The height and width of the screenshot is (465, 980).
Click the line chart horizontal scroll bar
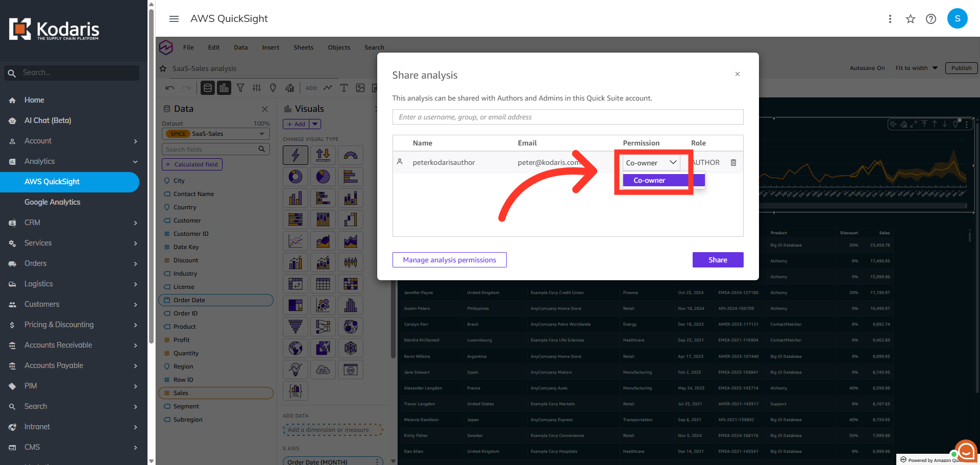tap(863, 206)
